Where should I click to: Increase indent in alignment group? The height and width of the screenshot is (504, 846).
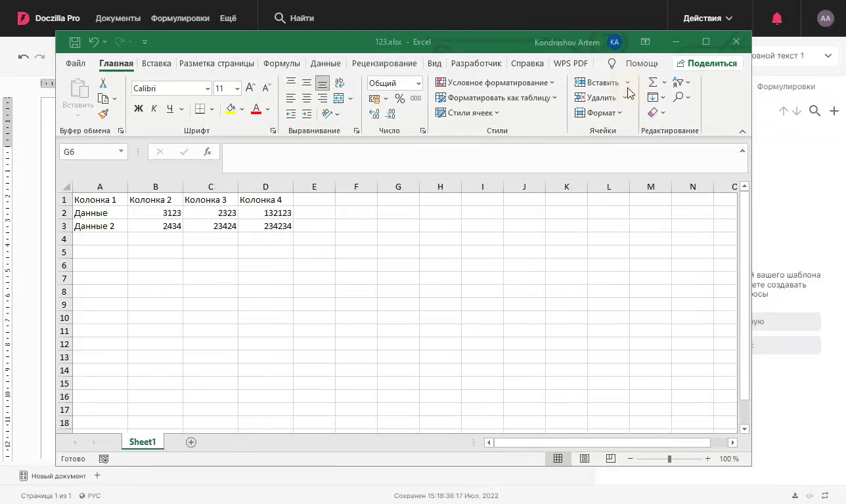307,114
